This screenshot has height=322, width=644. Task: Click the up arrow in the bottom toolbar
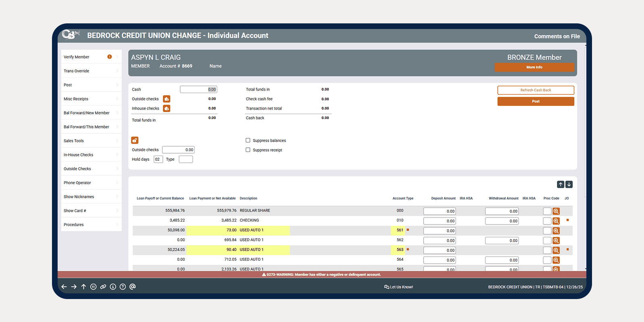point(83,287)
